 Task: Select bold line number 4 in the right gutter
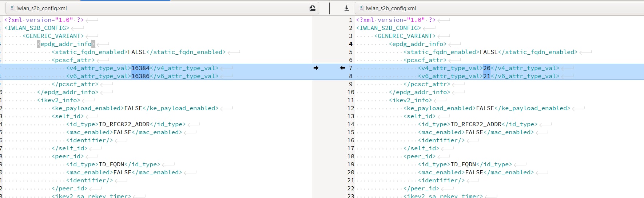click(350, 44)
